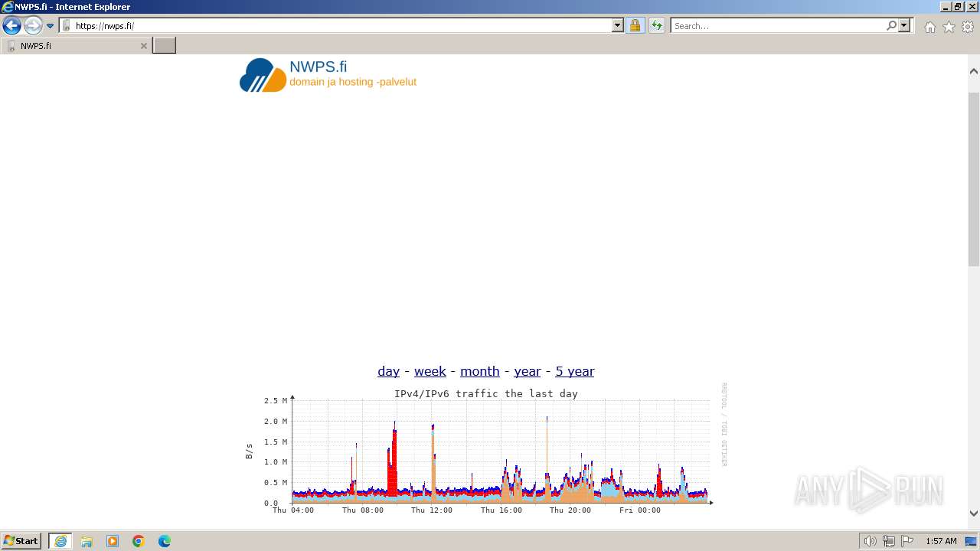This screenshot has width=980, height=551.
Task: Open the Windows Start menu
Action: [x=21, y=541]
